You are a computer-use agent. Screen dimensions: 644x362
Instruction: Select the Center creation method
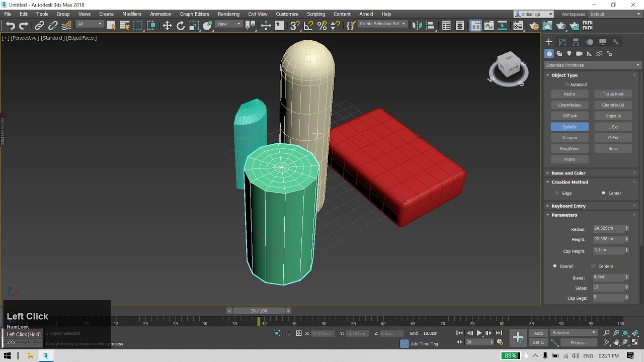[x=604, y=193]
